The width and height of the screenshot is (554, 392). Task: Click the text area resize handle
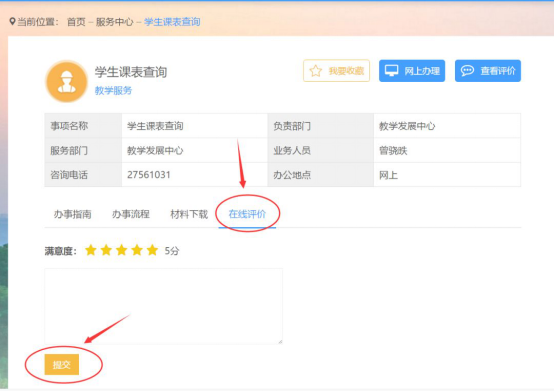(x=280, y=341)
